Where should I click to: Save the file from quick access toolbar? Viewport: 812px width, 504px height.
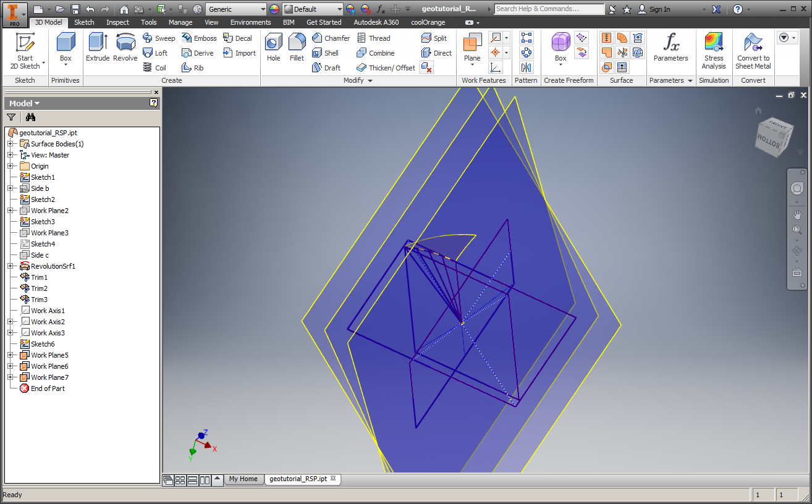pos(75,9)
